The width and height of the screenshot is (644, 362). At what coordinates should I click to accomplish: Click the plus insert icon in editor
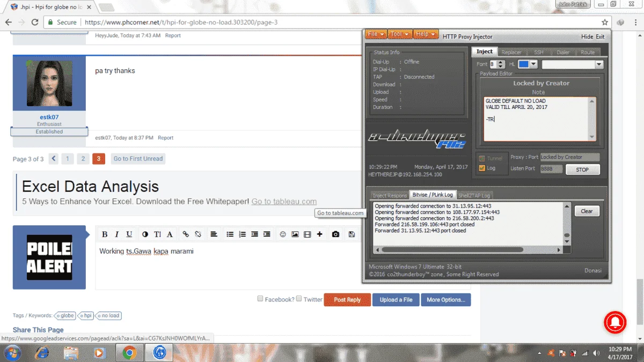320,234
